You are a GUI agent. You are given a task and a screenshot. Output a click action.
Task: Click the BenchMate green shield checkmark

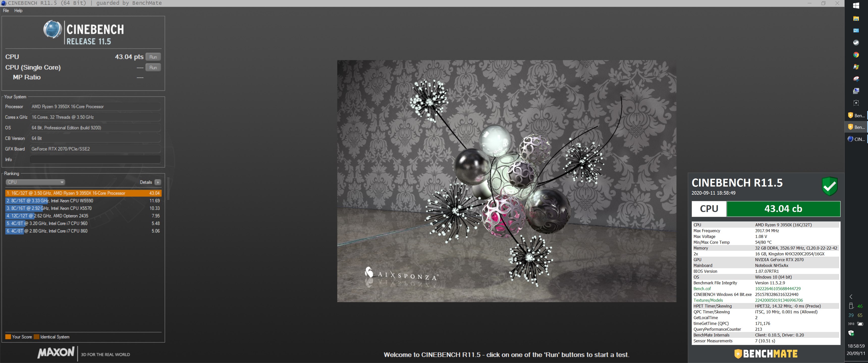coord(830,186)
